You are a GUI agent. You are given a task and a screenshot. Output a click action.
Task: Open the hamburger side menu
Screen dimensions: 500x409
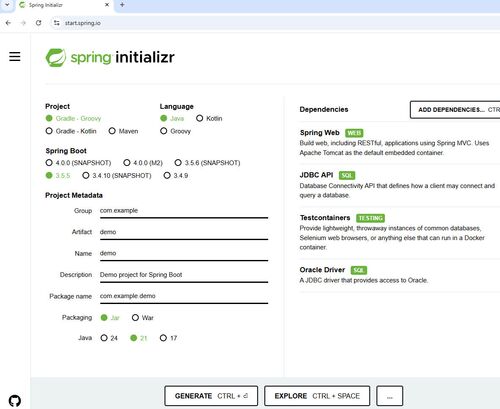(15, 57)
